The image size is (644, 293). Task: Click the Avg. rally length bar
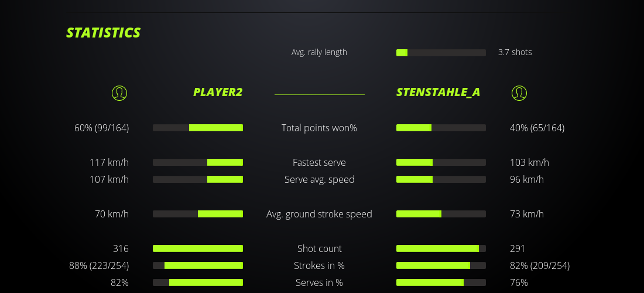coord(441,53)
